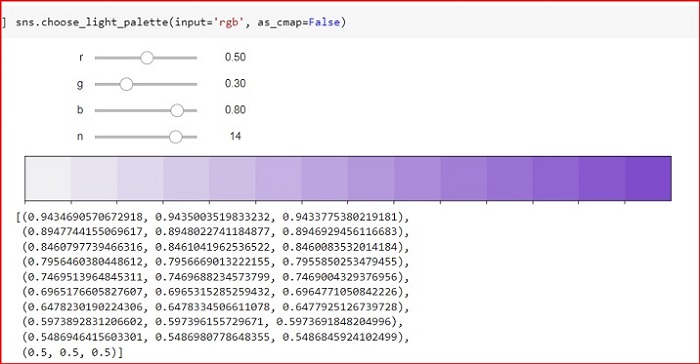700x364 pixels.
Task: Click the 'g' slider label
Action: [x=80, y=84]
